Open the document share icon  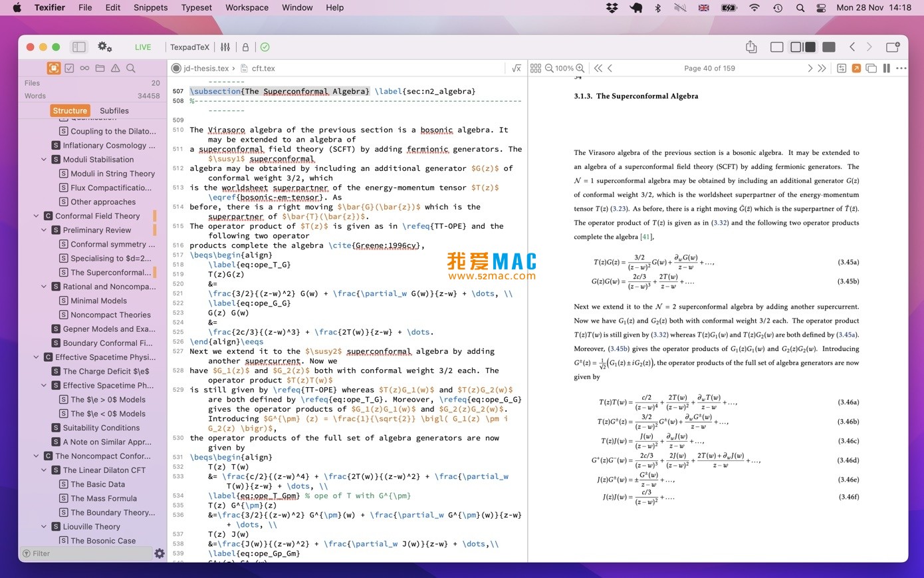coord(751,47)
